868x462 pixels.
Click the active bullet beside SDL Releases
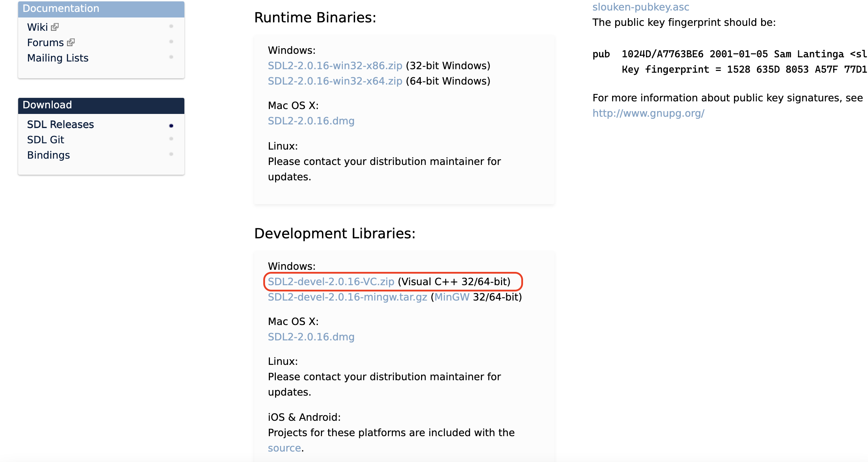[171, 126]
